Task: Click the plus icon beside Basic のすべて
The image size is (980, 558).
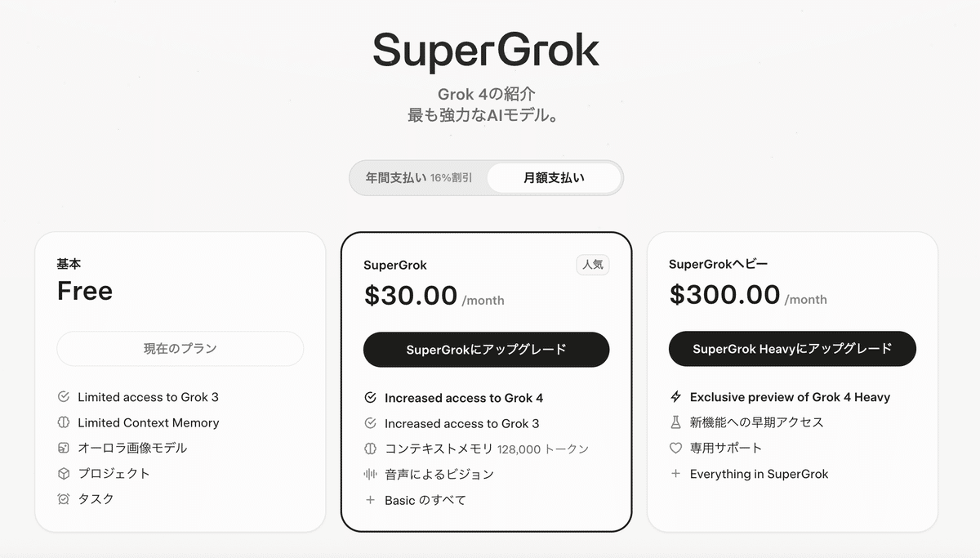Action: 370,499
